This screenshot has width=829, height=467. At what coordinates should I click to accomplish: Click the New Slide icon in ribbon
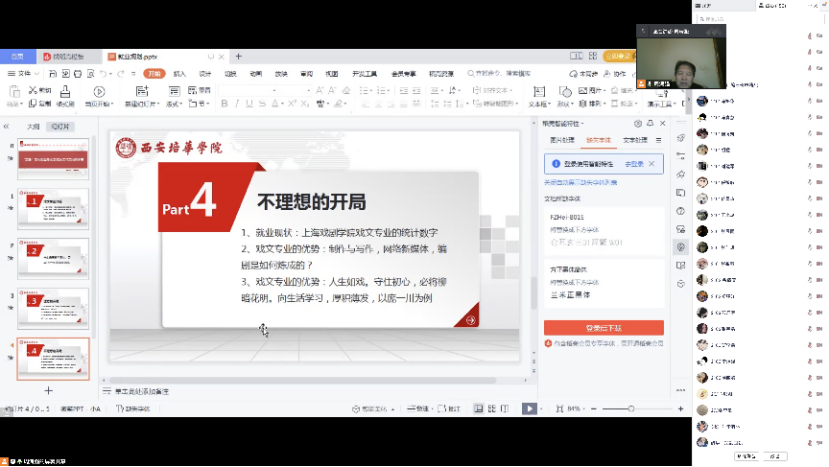[143, 92]
